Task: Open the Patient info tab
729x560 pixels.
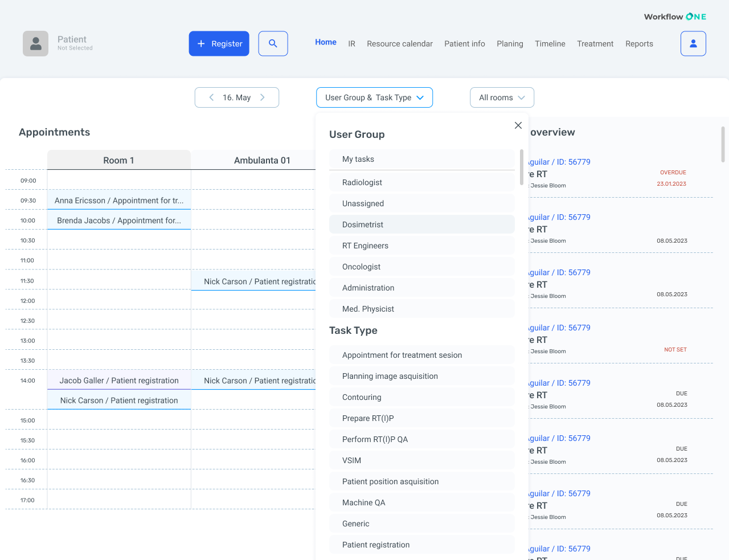Action: click(465, 44)
